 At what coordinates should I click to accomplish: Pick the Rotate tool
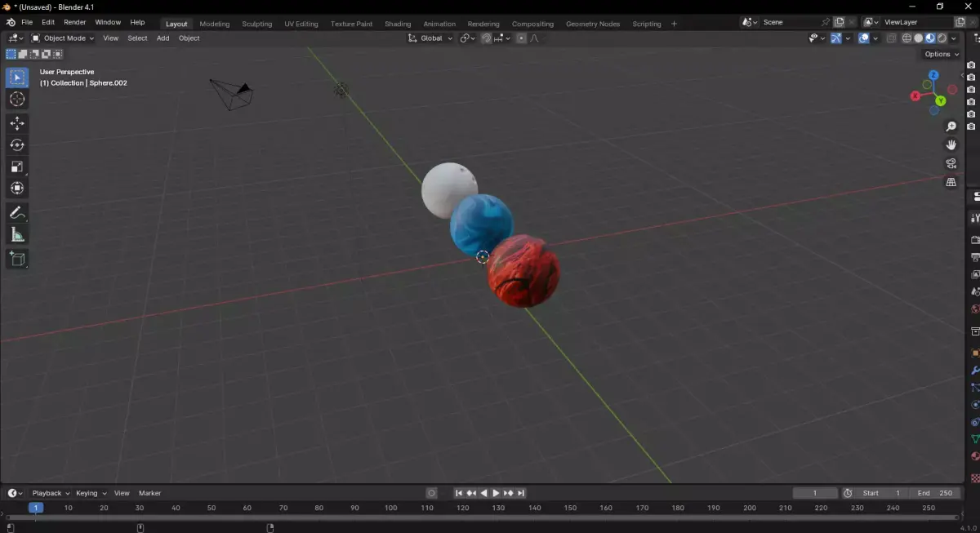(x=17, y=145)
